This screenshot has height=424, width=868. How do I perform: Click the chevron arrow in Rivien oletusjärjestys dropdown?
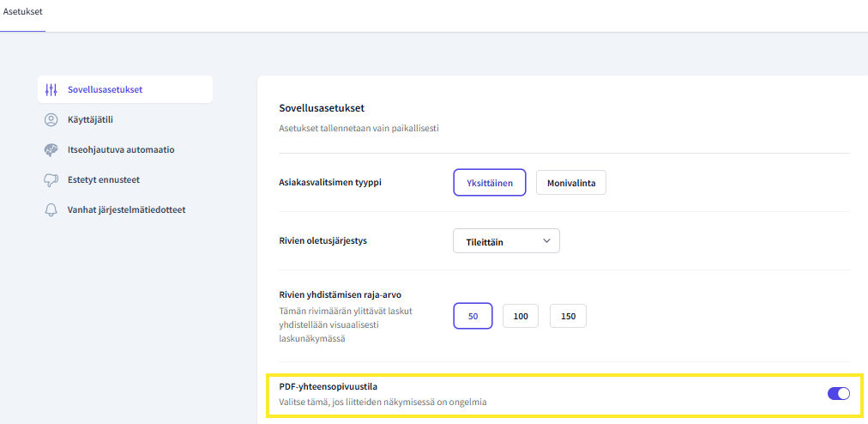pos(547,241)
